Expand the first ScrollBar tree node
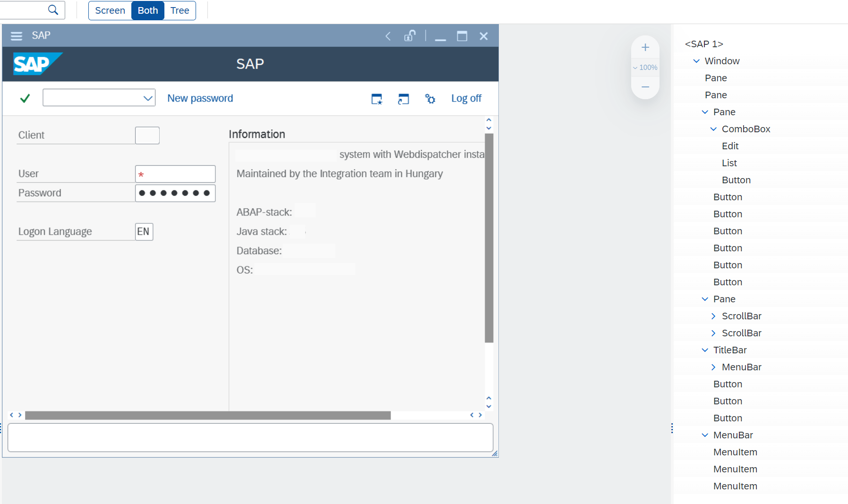848x504 pixels. point(713,316)
